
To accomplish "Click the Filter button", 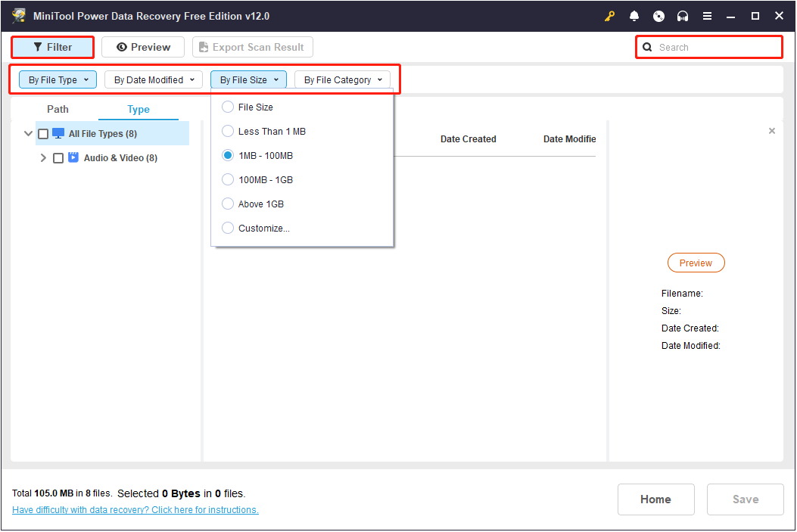I will [x=53, y=47].
